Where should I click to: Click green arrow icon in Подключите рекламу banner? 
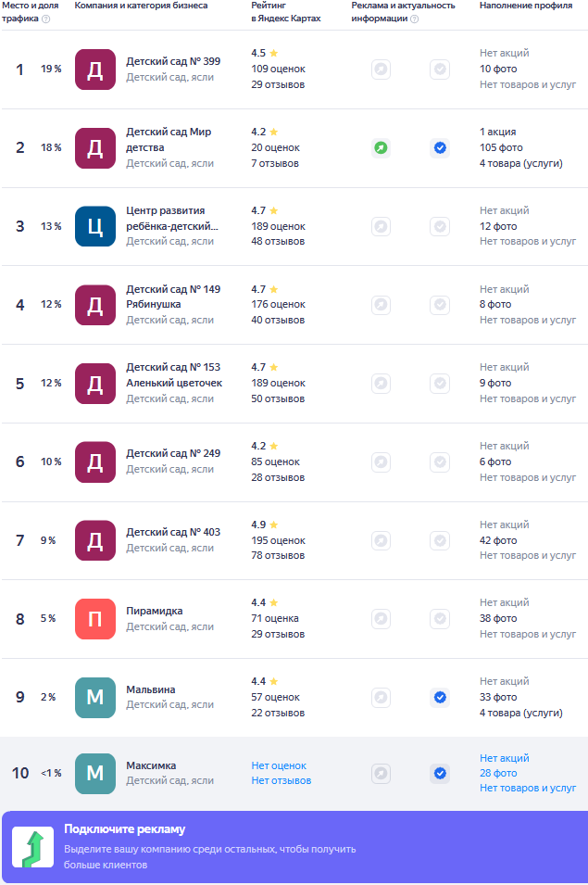(x=32, y=848)
